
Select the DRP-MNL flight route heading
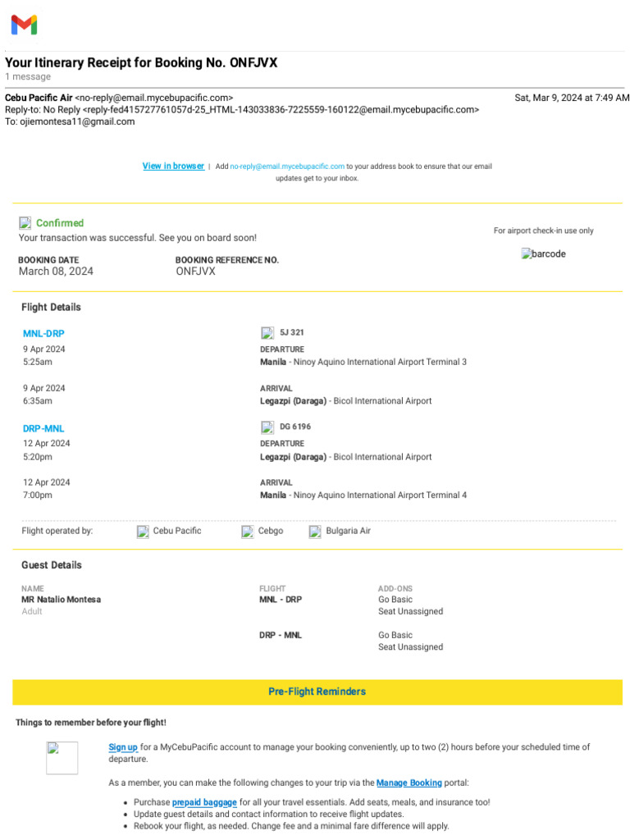coord(43,428)
